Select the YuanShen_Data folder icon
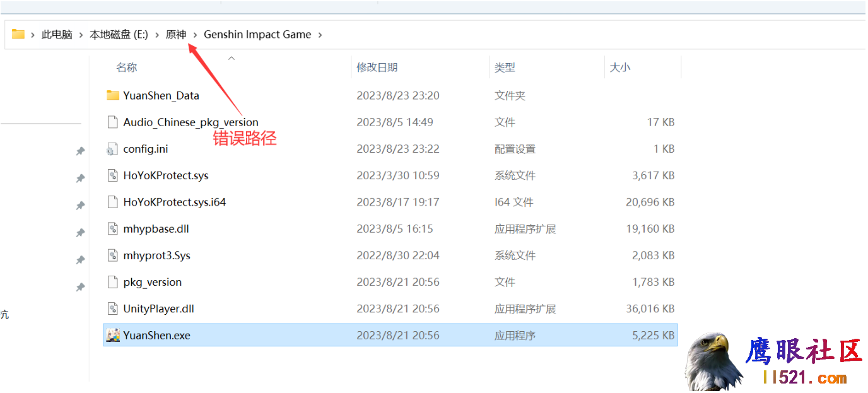The image size is (868, 393). click(x=113, y=95)
